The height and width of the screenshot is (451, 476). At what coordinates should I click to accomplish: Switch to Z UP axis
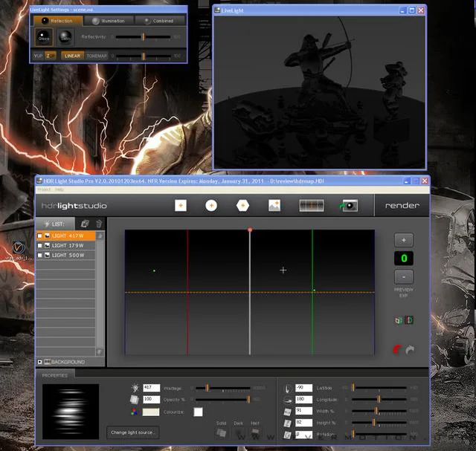pos(50,56)
